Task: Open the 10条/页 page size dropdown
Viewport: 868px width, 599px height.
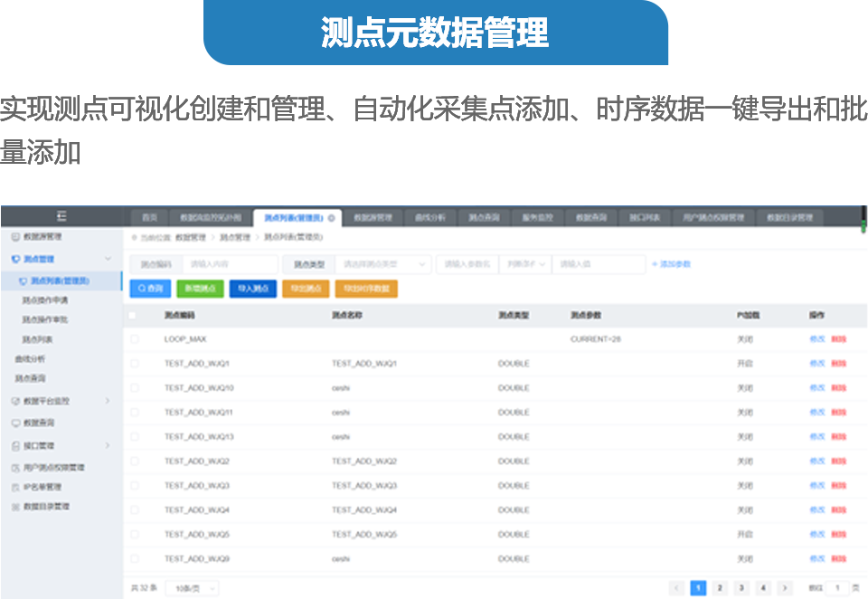Action: (195, 588)
